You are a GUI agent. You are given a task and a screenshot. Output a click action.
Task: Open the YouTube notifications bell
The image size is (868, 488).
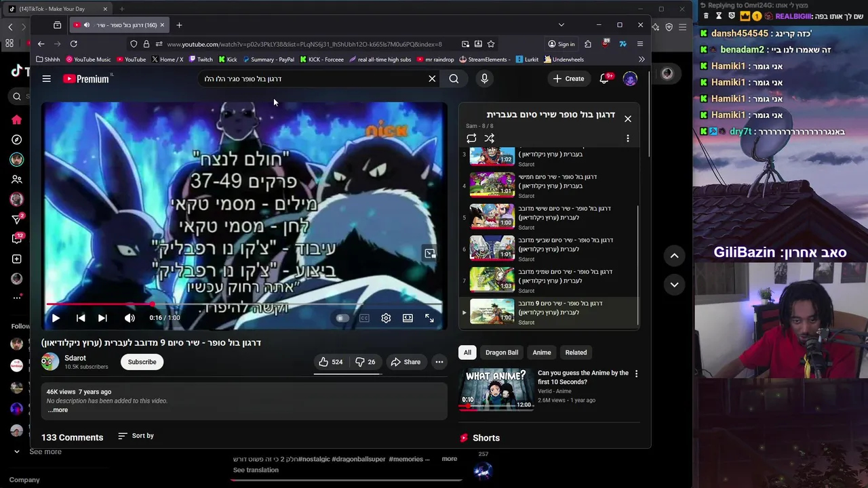click(604, 79)
